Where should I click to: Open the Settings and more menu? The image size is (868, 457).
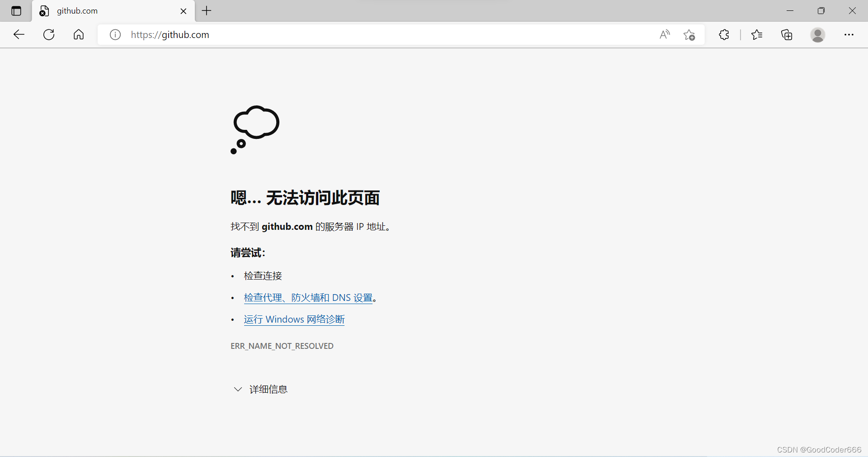849,35
